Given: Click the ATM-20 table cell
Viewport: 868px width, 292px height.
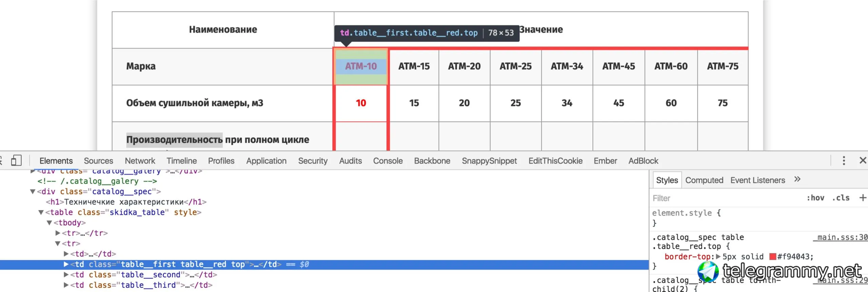Looking at the screenshot, I should 464,66.
